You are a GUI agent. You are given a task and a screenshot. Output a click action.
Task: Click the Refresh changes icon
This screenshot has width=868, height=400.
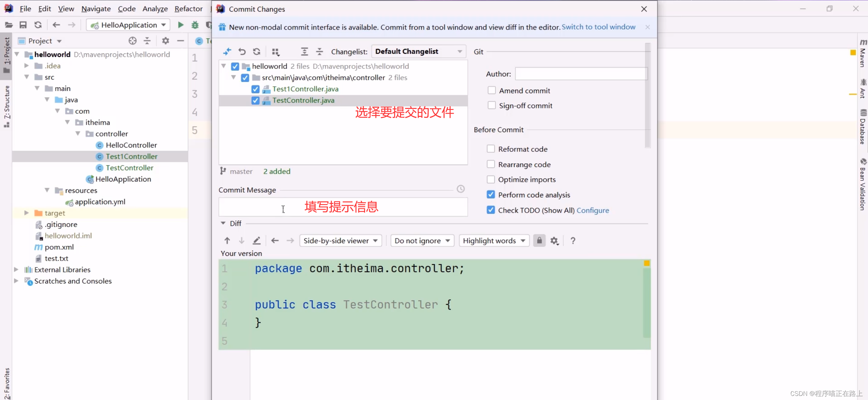coord(257,52)
